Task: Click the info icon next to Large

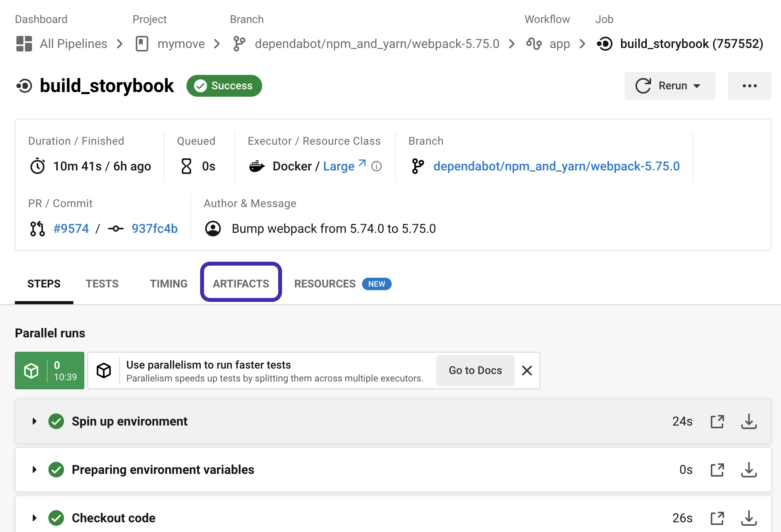Action: point(376,167)
